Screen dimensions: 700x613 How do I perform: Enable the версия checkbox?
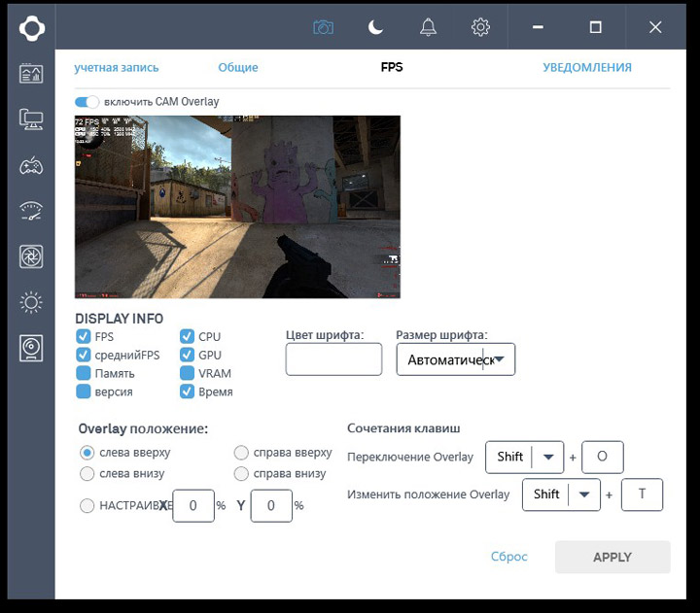[x=84, y=392]
